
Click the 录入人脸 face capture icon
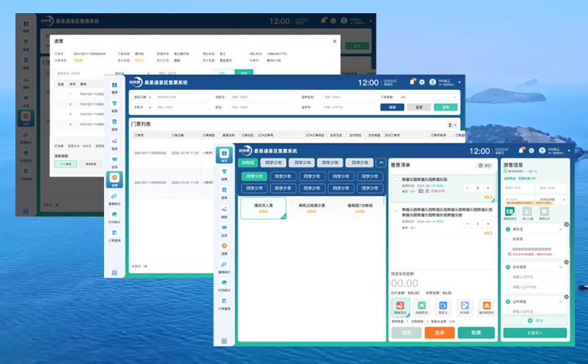(528, 212)
